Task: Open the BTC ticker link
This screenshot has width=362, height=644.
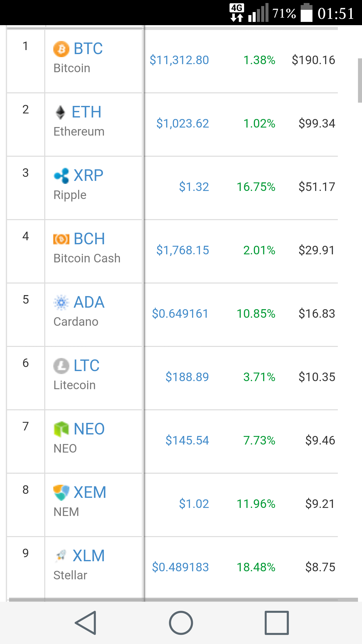Action: (88, 48)
